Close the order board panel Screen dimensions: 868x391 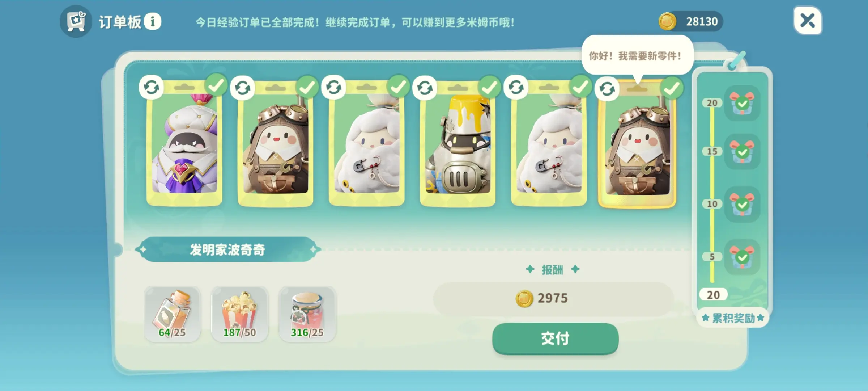[808, 21]
